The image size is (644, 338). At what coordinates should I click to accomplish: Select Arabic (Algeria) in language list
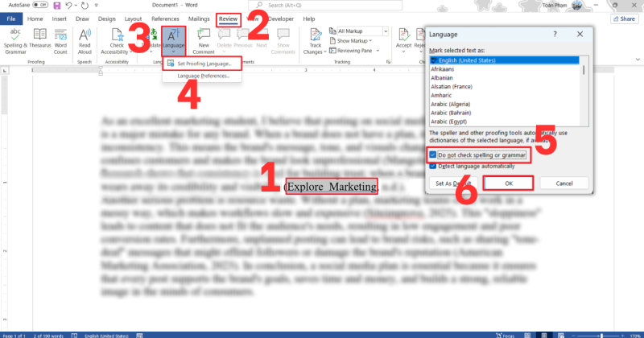[505, 104]
